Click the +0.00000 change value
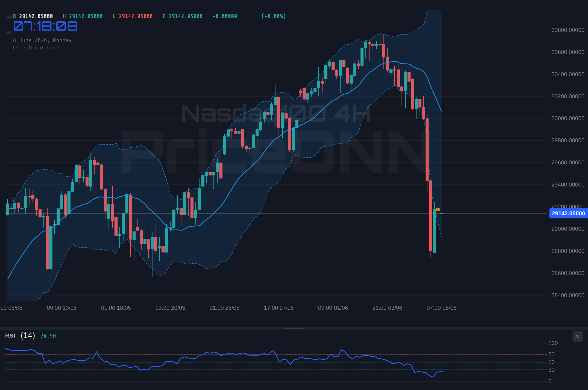 point(225,16)
